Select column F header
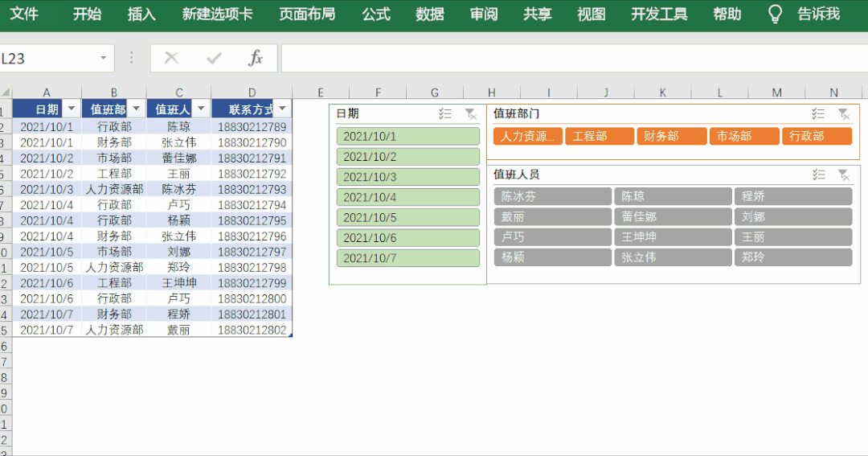The height and width of the screenshot is (456, 868). pyautogui.click(x=378, y=92)
